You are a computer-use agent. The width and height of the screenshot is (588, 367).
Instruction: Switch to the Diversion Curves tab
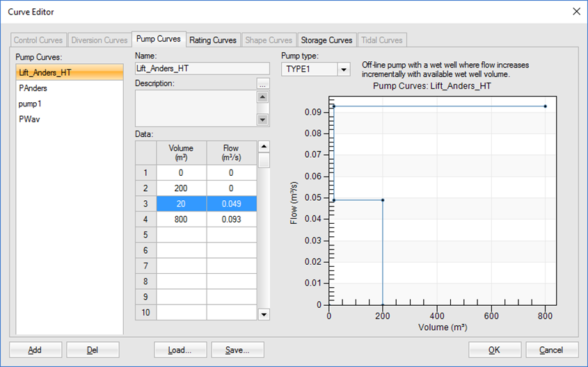(x=100, y=40)
